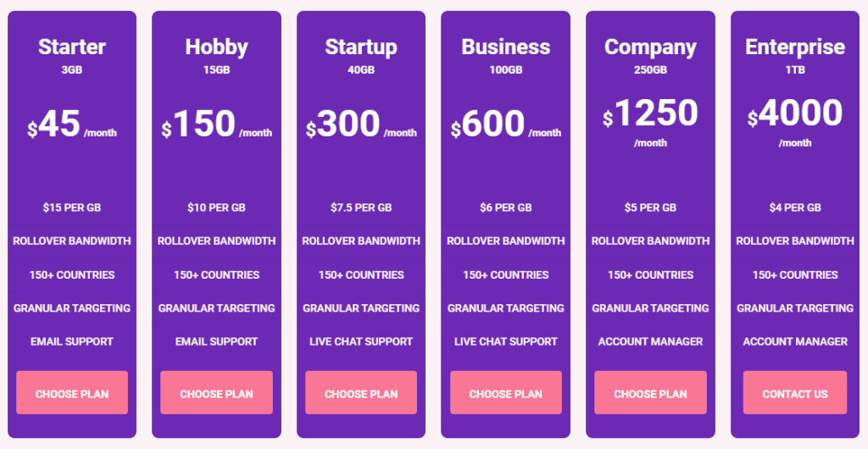The image size is (868, 449).
Task: Click the Hobby plan title
Action: click(216, 47)
